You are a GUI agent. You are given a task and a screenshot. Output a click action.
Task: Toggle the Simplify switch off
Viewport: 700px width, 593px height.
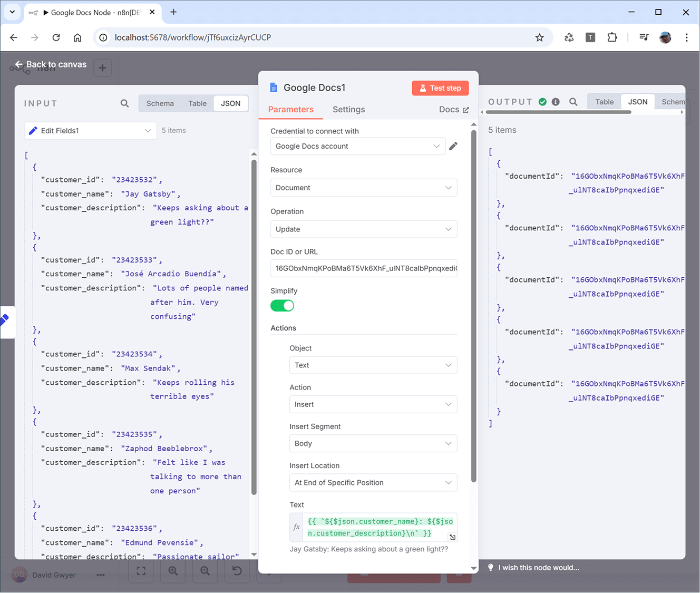click(x=282, y=306)
